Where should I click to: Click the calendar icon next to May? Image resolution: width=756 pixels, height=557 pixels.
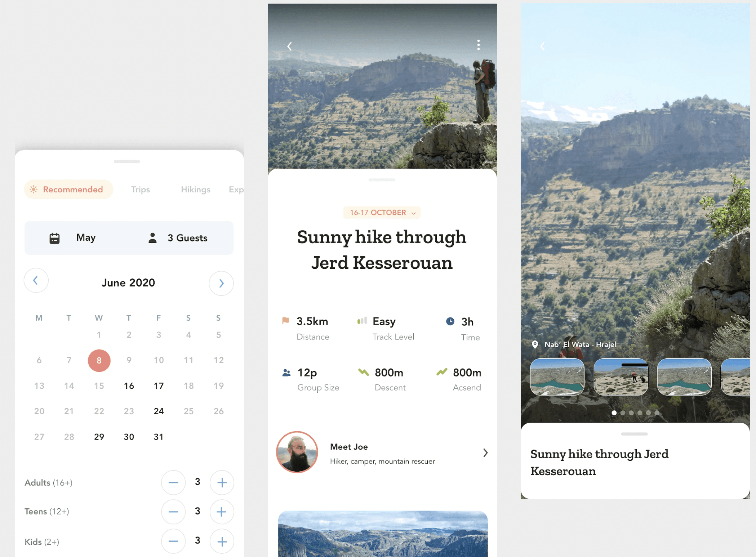tap(54, 238)
